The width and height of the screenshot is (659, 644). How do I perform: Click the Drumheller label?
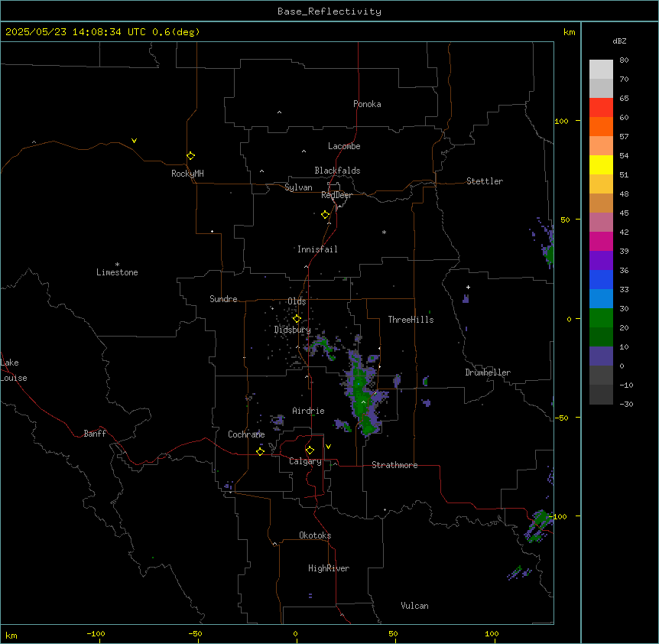tap(488, 372)
